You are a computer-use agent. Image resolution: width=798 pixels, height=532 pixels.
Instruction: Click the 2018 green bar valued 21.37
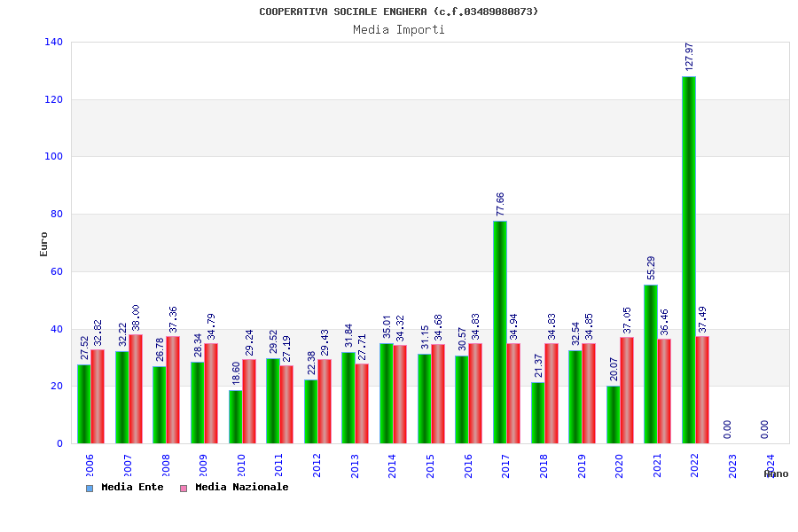tap(537, 413)
